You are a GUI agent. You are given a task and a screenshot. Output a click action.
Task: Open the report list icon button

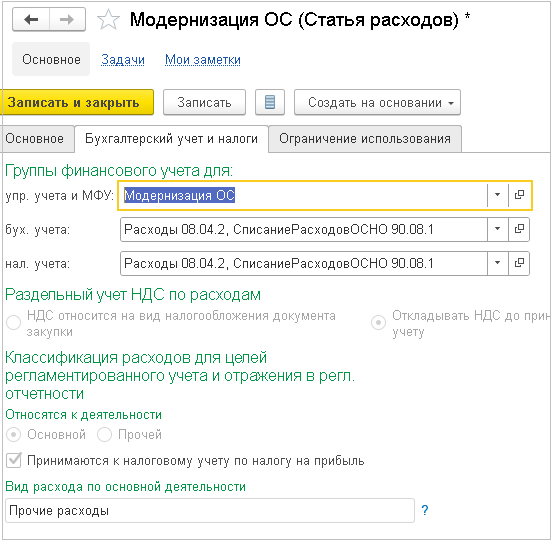click(x=270, y=102)
